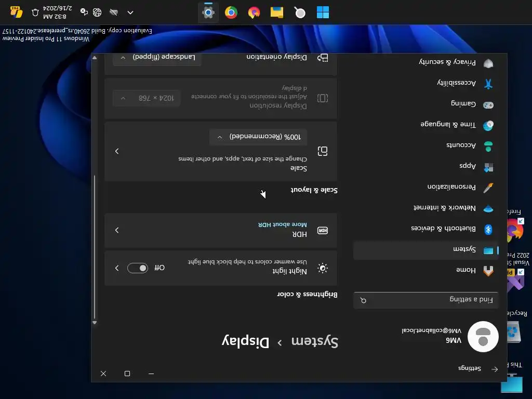Show hidden system tray icons chevron
The width and height of the screenshot is (532, 399).
click(x=130, y=12)
